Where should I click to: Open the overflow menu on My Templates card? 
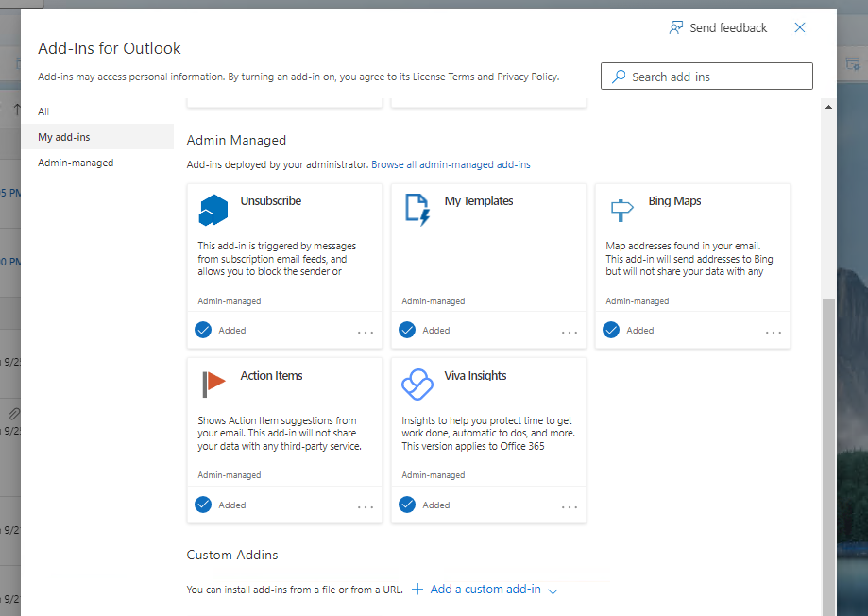tap(570, 332)
